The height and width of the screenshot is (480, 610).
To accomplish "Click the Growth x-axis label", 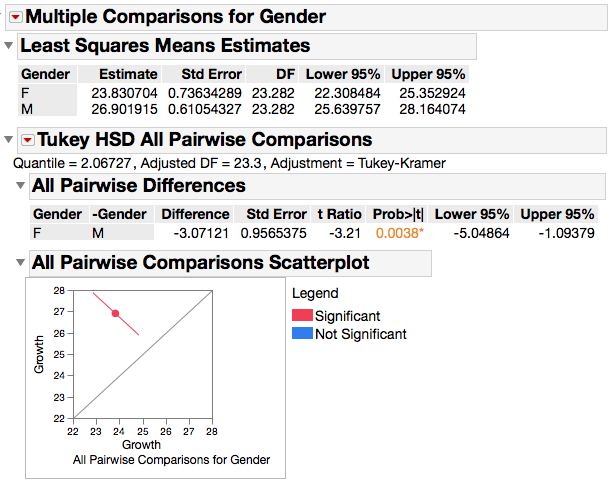I will (141, 444).
